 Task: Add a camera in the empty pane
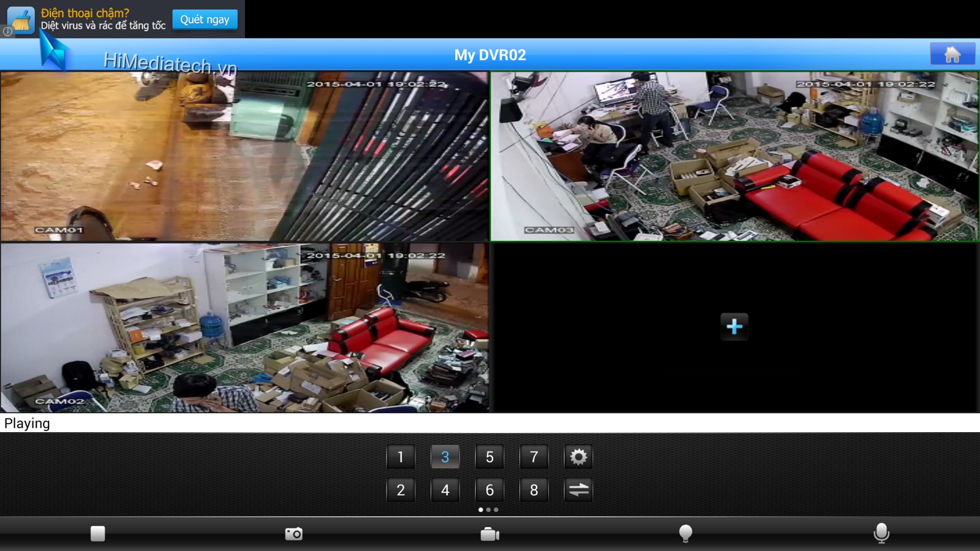(734, 327)
